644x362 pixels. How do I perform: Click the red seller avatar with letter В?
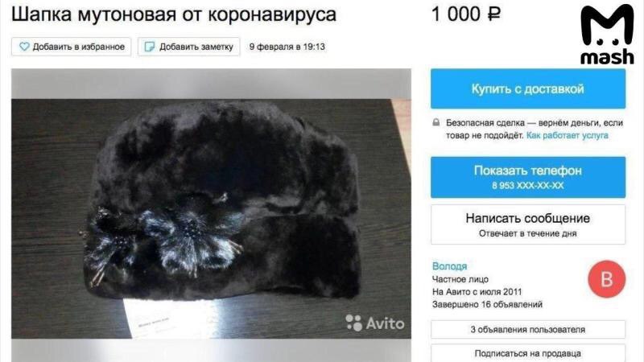pyautogui.click(x=607, y=279)
